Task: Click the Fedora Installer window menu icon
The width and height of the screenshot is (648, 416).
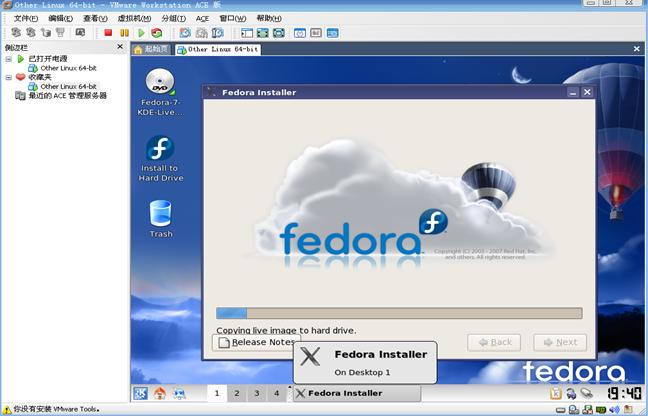Action: [211, 92]
